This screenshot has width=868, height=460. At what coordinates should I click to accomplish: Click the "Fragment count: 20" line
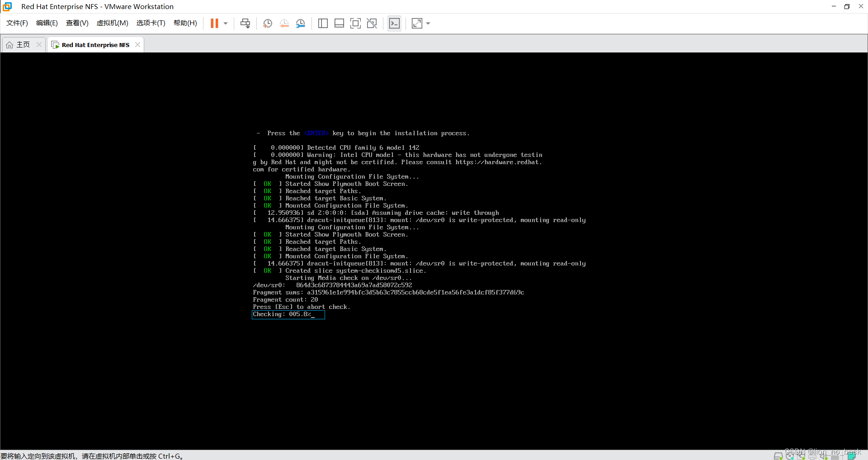pos(285,300)
